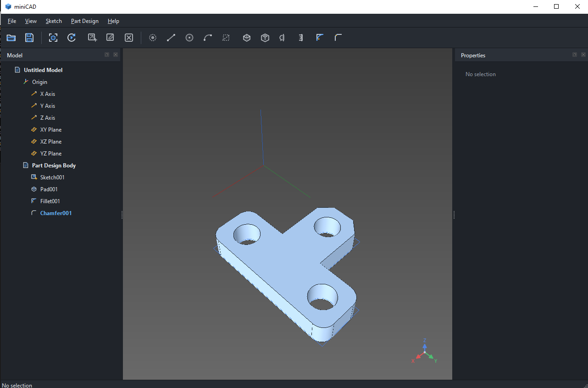Screen dimensions: 588x388
Task: Click the Refresh recompute icon
Action: pyautogui.click(x=72, y=38)
